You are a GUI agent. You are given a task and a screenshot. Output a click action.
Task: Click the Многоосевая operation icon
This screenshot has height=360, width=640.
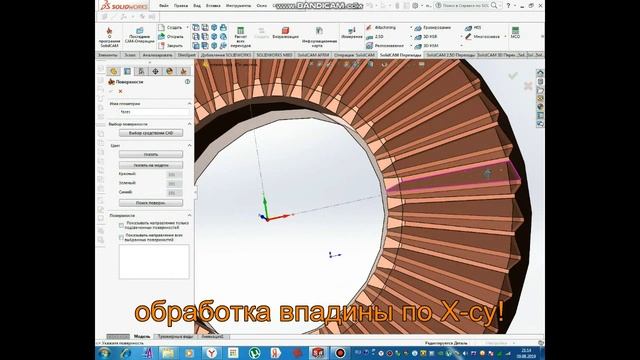[468, 37]
